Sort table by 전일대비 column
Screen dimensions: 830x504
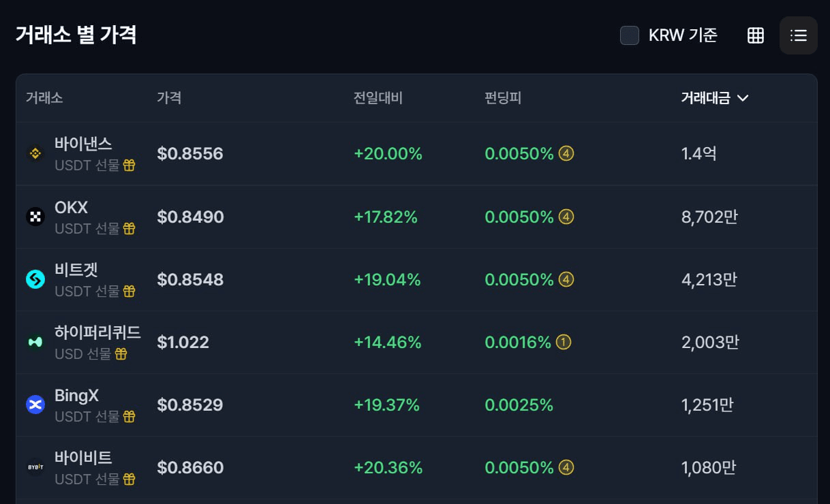(x=378, y=98)
